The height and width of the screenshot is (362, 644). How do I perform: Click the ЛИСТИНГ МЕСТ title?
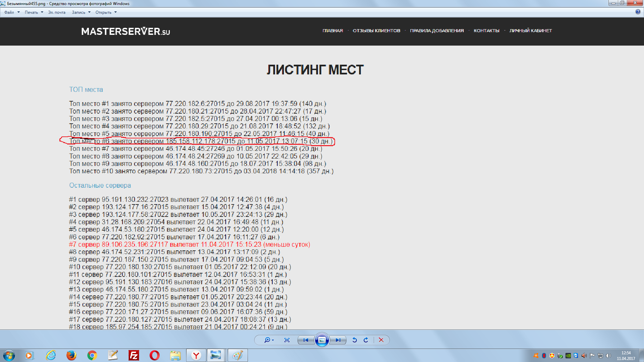pyautogui.click(x=315, y=70)
